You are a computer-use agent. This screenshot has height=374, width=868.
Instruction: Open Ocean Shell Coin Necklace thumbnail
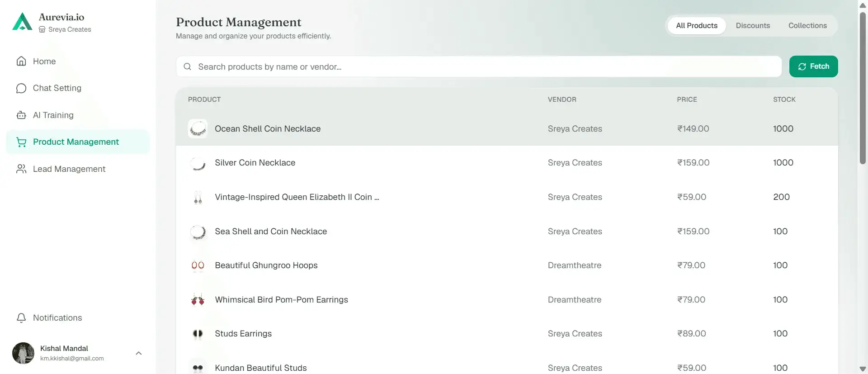pos(198,129)
